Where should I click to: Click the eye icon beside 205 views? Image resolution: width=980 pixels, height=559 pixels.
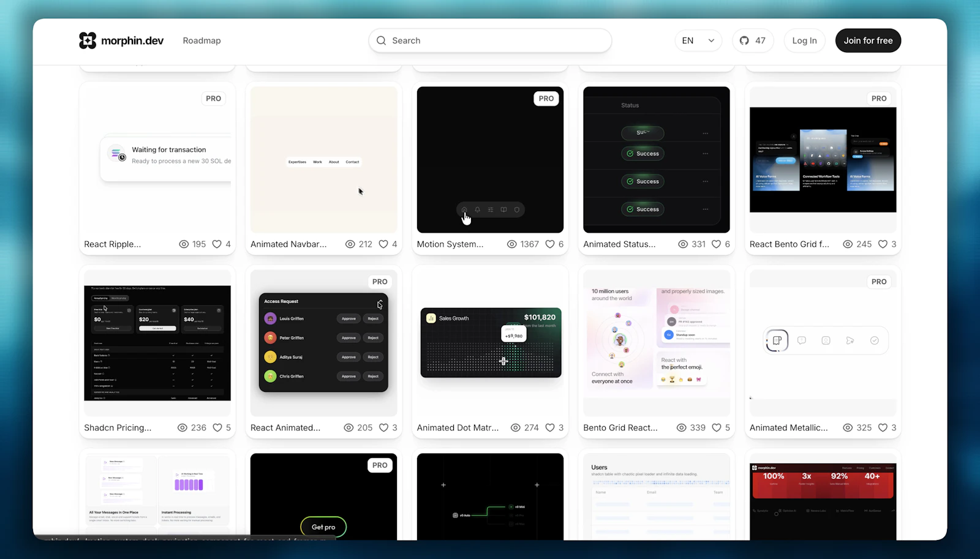pyautogui.click(x=349, y=428)
